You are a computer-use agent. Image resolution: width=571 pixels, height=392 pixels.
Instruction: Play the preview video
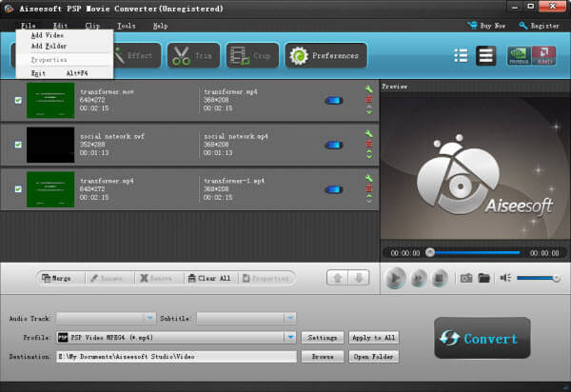[x=395, y=279]
